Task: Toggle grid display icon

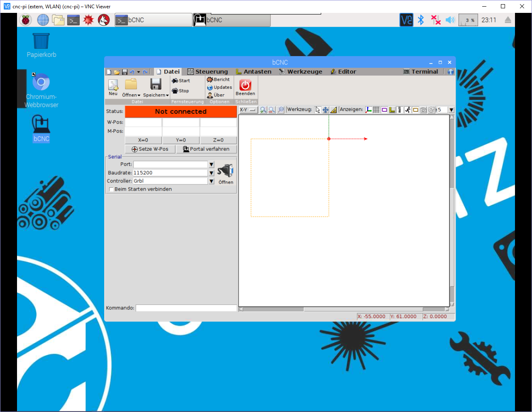Action: pyautogui.click(x=376, y=110)
